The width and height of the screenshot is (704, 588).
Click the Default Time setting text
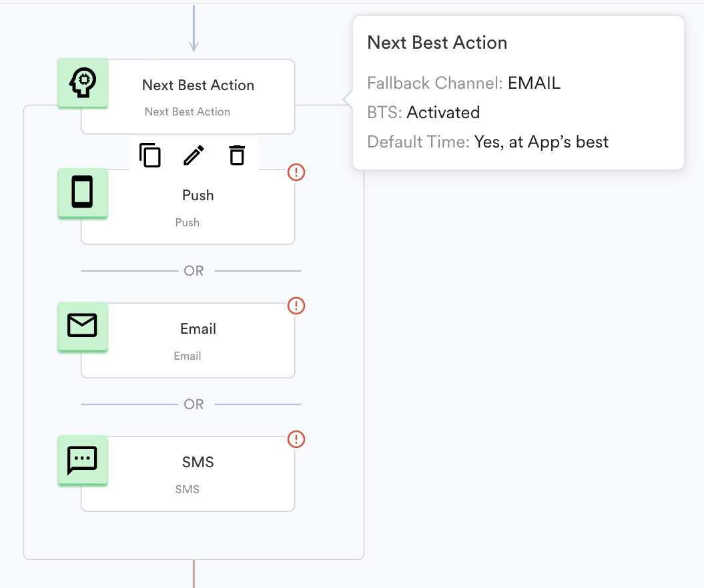(488, 141)
